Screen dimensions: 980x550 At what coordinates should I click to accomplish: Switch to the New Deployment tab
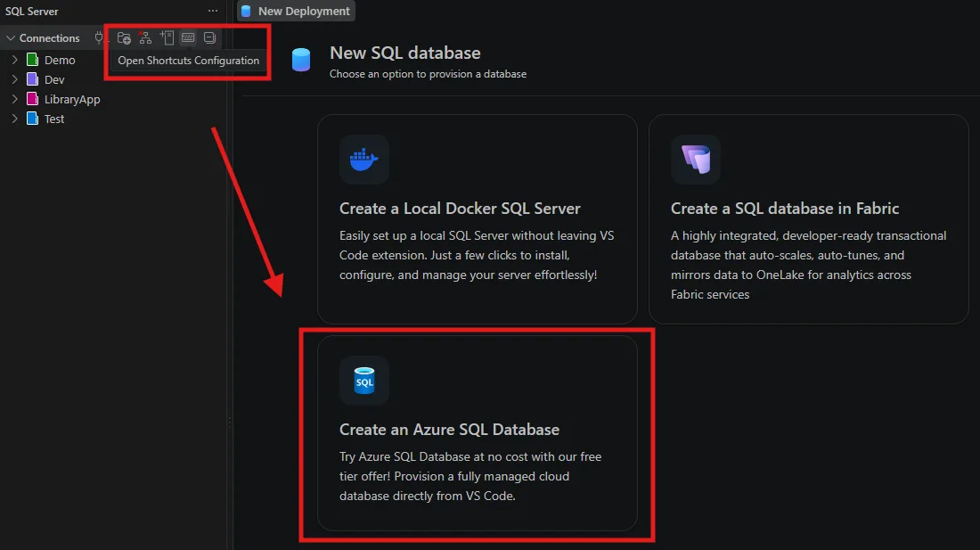click(x=296, y=12)
